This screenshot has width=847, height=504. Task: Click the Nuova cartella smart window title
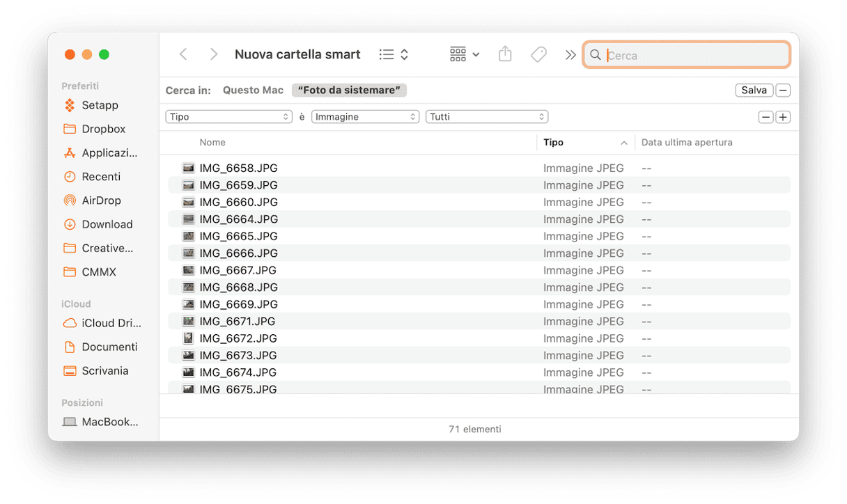297,54
